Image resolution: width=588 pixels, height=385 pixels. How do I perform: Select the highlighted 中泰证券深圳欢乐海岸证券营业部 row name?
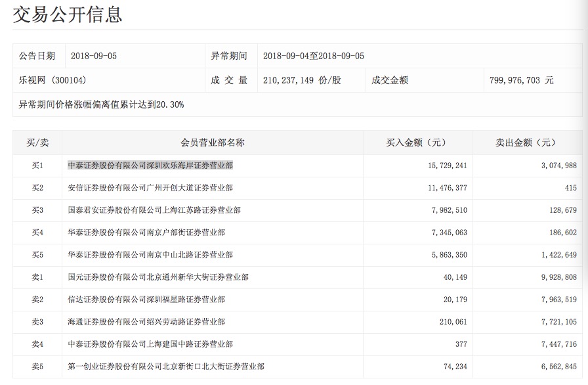pyautogui.click(x=150, y=166)
